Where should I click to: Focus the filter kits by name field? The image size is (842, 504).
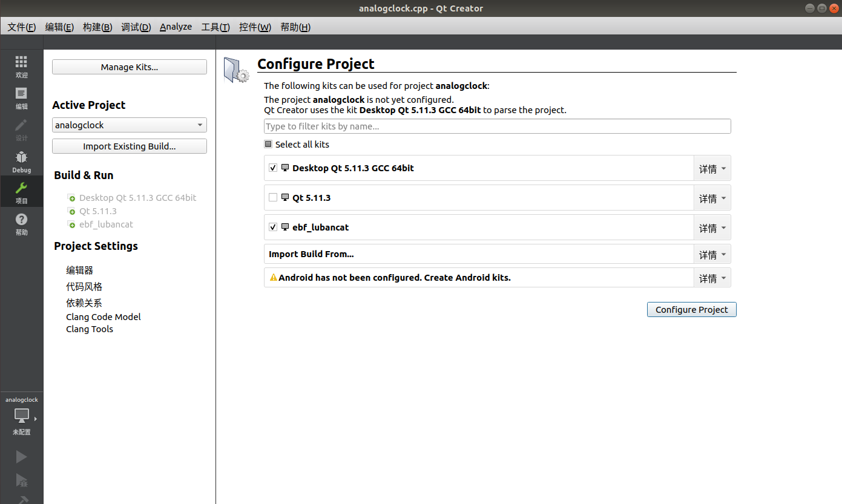[498, 126]
